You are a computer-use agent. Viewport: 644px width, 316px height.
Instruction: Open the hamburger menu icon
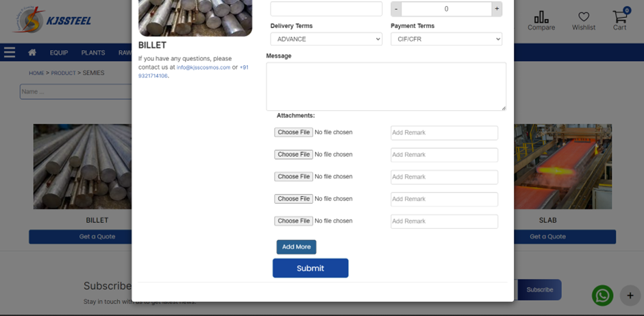[x=10, y=52]
